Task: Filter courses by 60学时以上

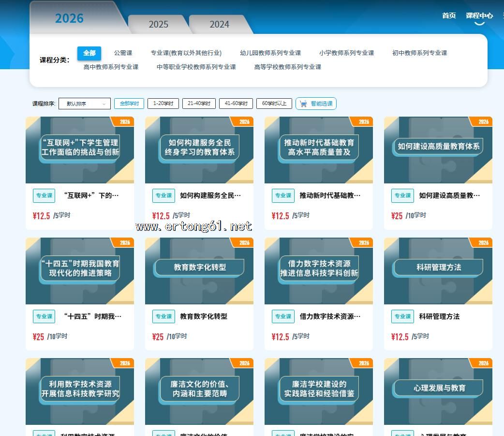Action: pyautogui.click(x=274, y=104)
